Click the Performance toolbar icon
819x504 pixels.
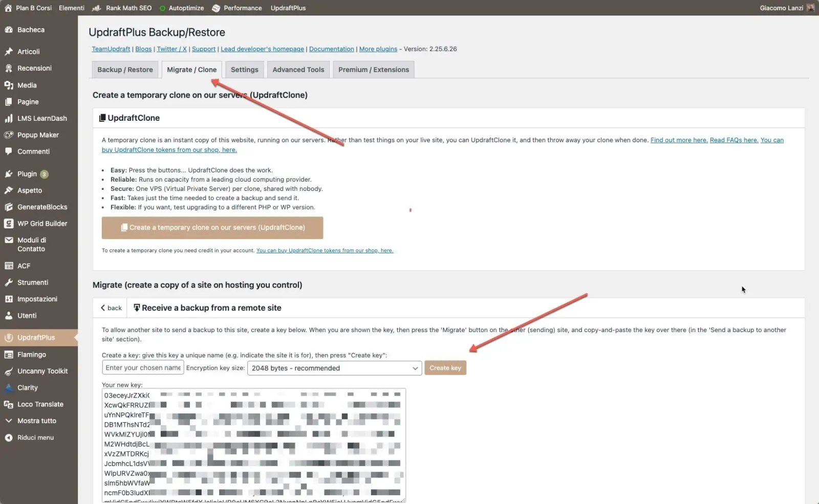coord(216,8)
